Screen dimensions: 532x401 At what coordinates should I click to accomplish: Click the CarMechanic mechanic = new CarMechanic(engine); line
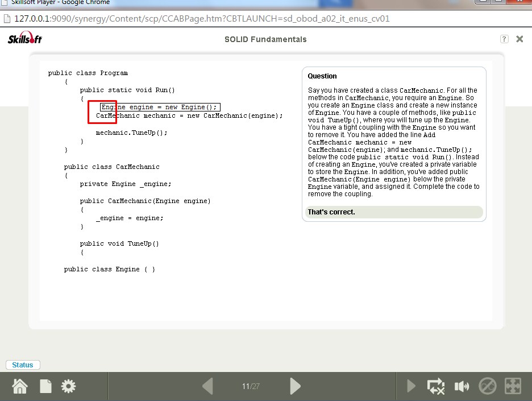(x=189, y=116)
